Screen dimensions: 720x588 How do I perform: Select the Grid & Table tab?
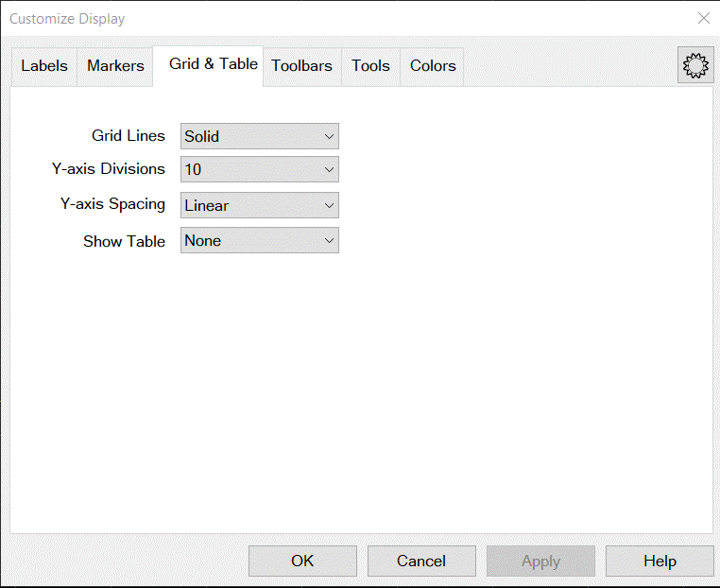(213, 64)
